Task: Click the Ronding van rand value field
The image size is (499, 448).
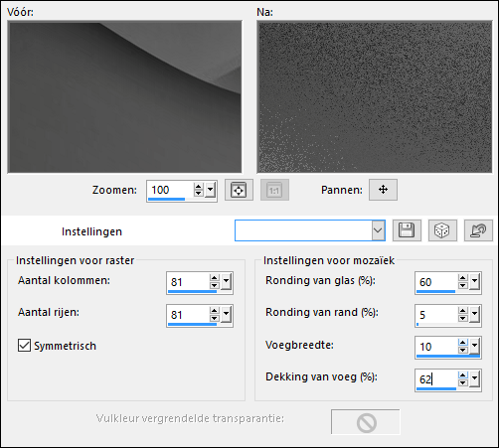Action: pyautogui.click(x=436, y=315)
